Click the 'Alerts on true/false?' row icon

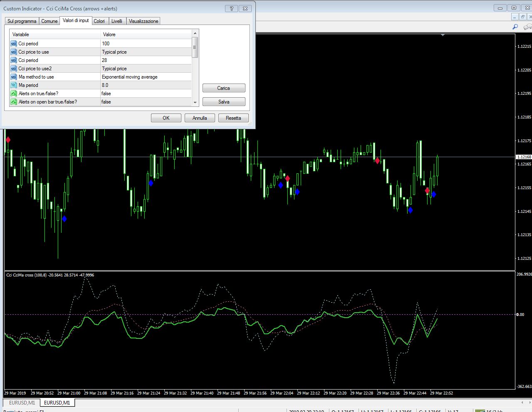[x=14, y=94]
